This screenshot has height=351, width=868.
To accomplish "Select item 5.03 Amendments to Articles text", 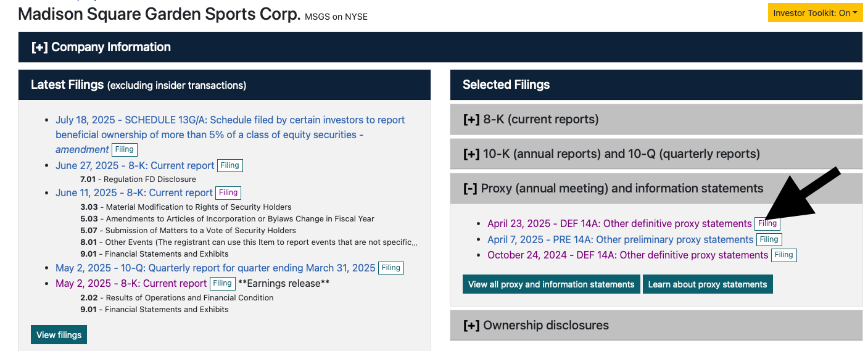I will [x=227, y=219].
